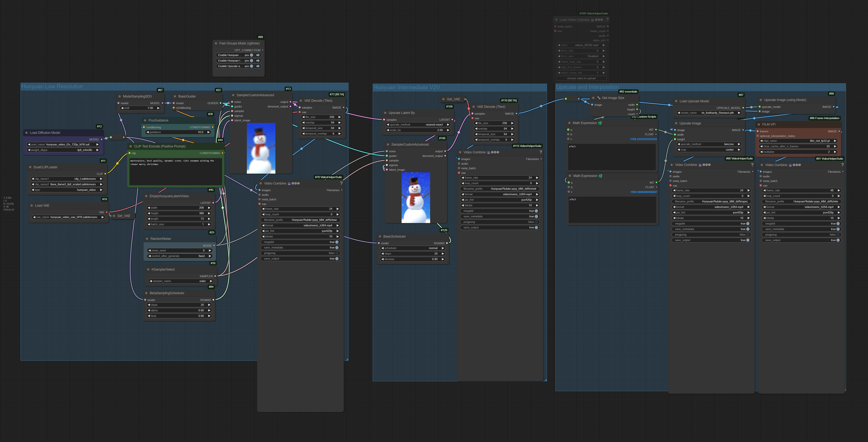The image size is (868, 442).
Task: Open the sampler_name euler dropdown in KSamplerSelect
Action: pos(181,281)
